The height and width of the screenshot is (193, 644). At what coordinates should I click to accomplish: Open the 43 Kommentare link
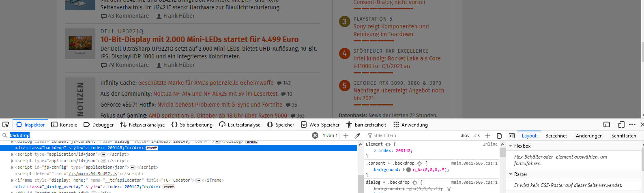(x=125, y=16)
